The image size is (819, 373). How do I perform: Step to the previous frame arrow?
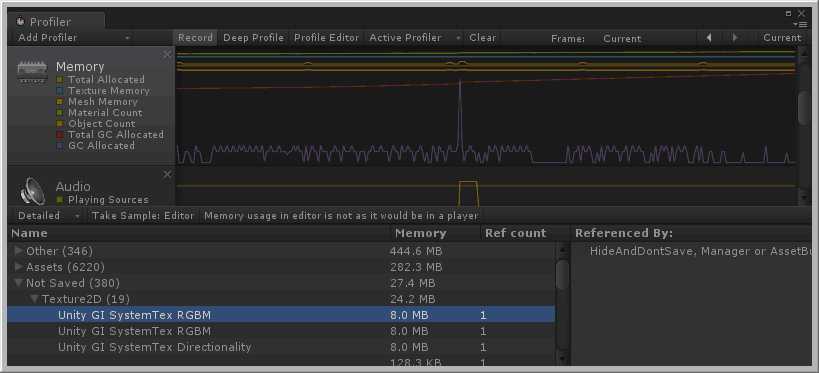(x=709, y=38)
